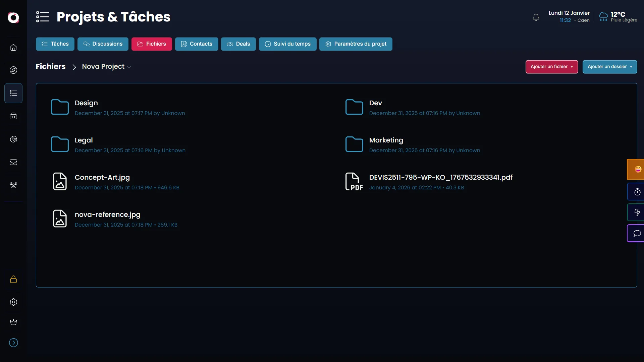This screenshot has height=362, width=644.
Task: Open the home icon in sidebar
Action: (13, 47)
